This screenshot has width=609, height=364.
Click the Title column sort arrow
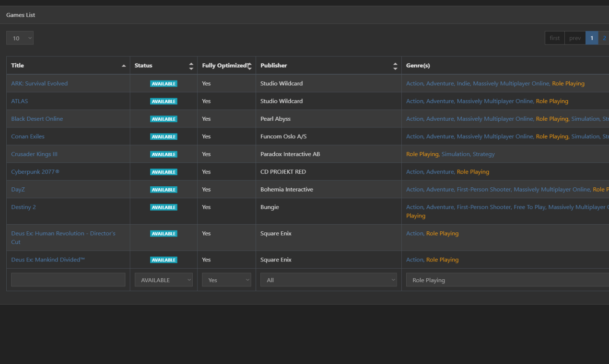point(124,65)
